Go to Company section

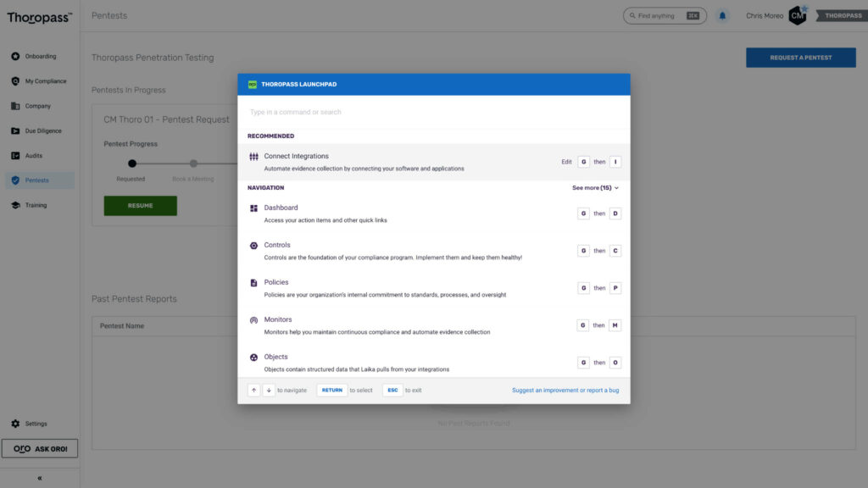tap(39, 106)
